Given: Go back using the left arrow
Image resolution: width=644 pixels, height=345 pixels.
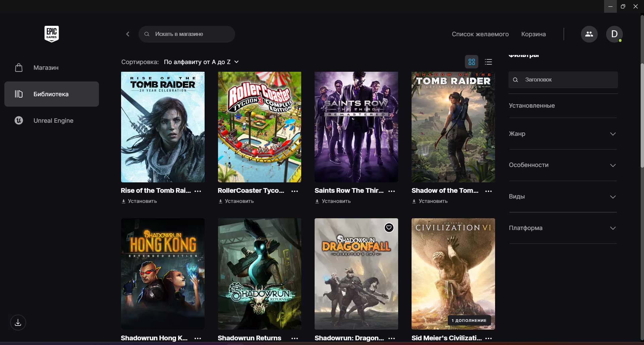Looking at the screenshot, I should click(x=128, y=34).
